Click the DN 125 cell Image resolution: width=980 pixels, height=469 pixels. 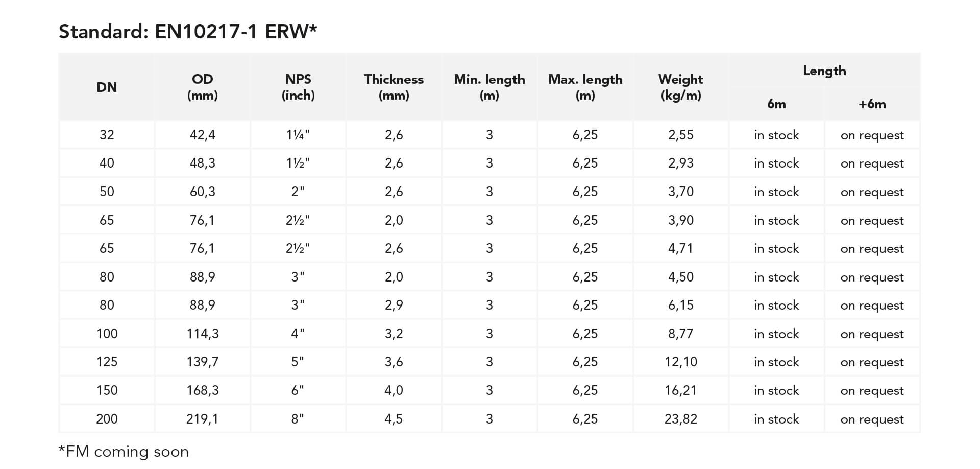107,362
